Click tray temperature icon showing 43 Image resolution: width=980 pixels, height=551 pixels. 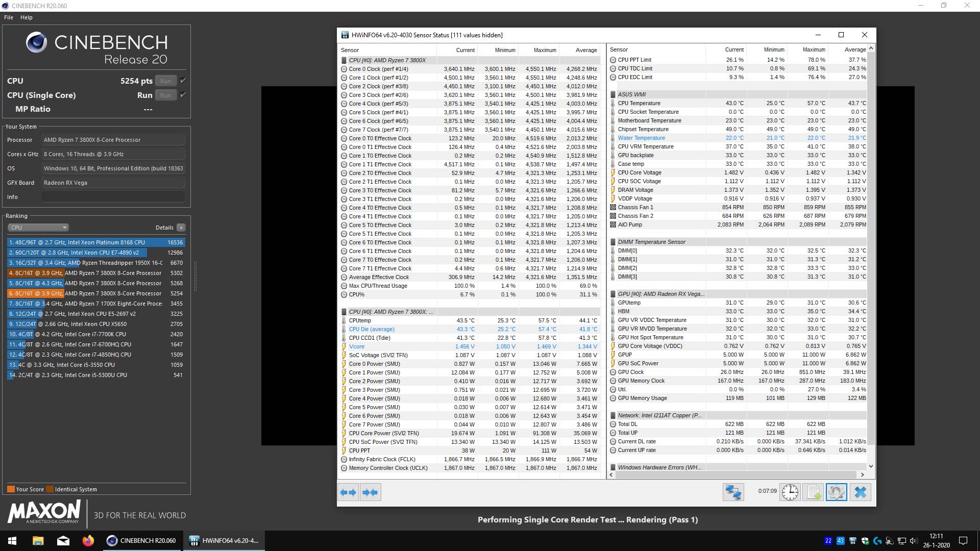[x=840, y=541]
